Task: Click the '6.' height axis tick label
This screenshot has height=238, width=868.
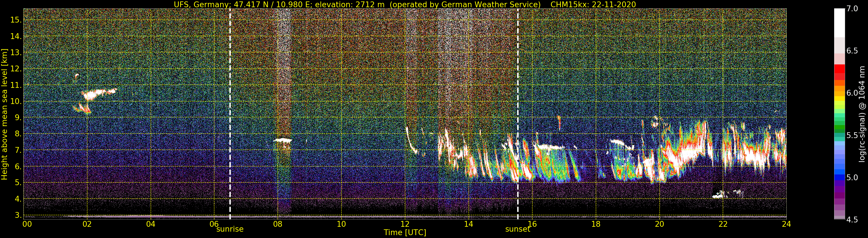Action: point(18,166)
